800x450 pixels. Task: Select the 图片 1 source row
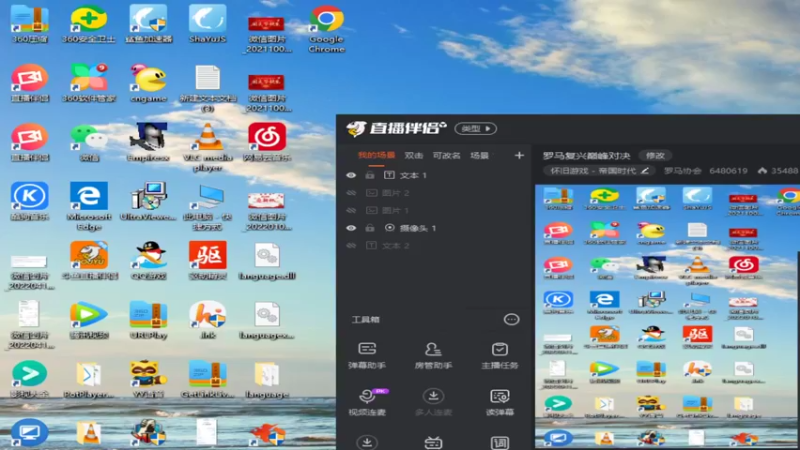click(434, 210)
